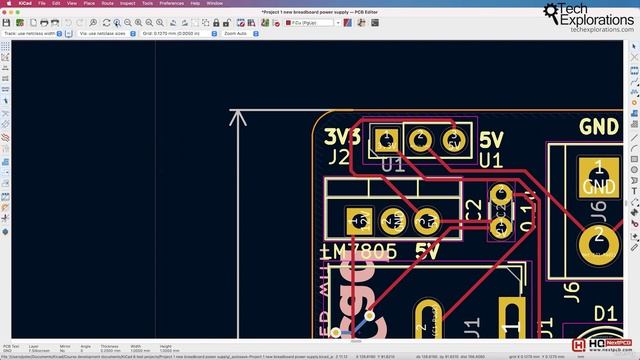This screenshot has width=640, height=360.
Task: Select the Measure tool
Action: (x=634, y=247)
